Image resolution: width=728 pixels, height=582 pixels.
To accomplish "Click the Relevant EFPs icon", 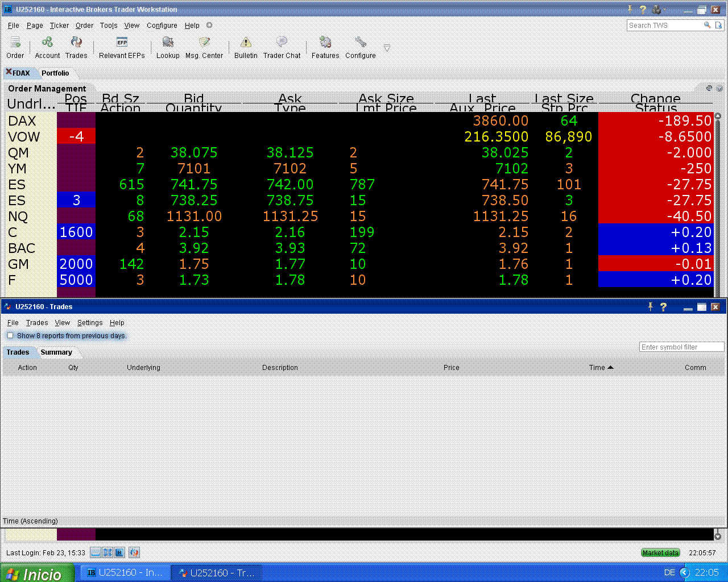I will pyautogui.click(x=122, y=48).
